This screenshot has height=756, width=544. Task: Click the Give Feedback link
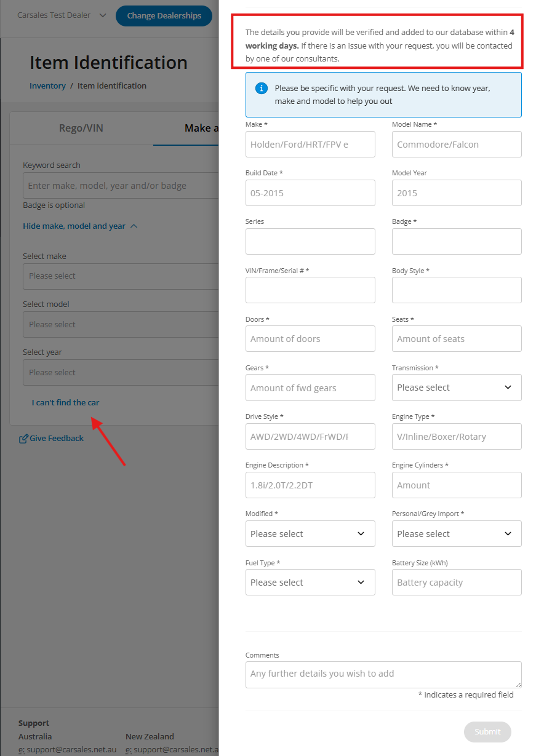[56, 439]
